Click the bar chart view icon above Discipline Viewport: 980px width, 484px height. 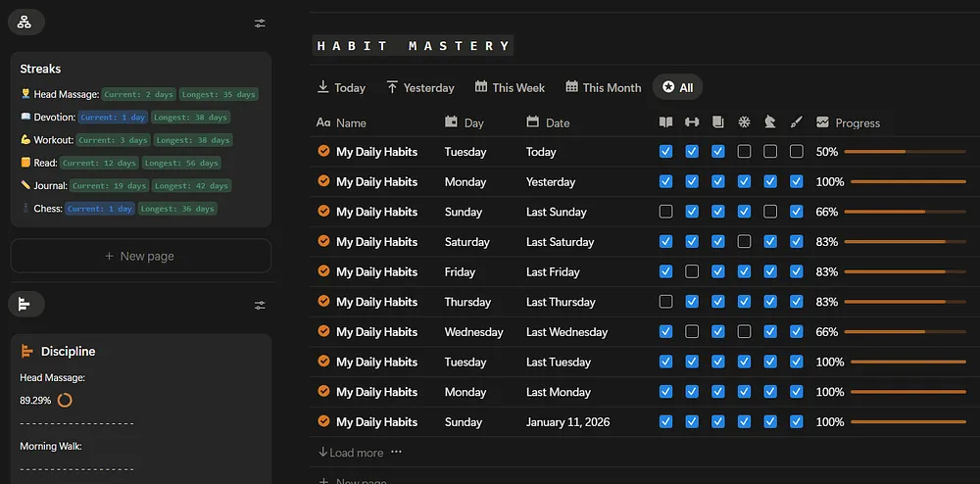click(25, 304)
